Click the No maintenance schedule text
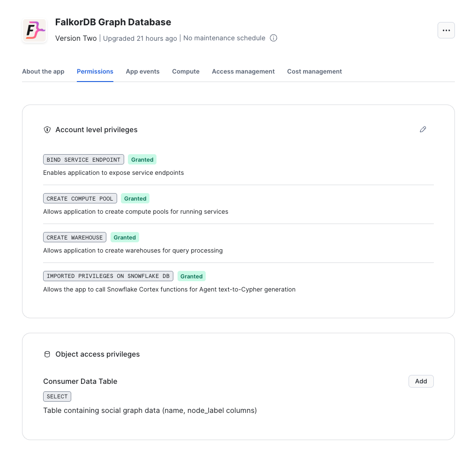476x449 pixels. [x=224, y=38]
